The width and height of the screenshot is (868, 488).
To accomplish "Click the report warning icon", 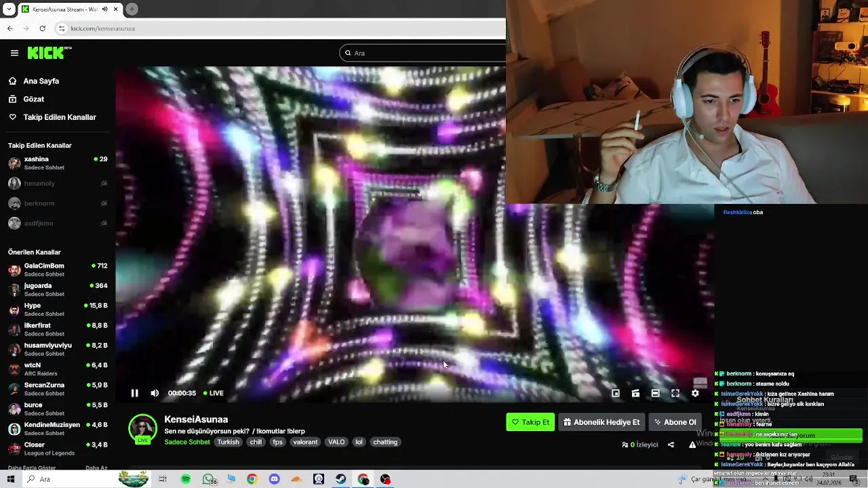I will click(x=692, y=445).
